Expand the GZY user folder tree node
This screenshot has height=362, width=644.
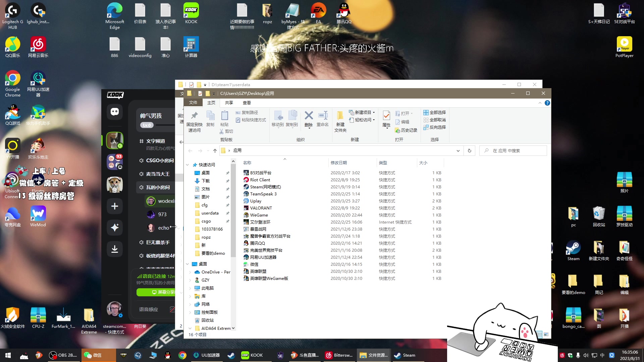pyautogui.click(x=190, y=280)
